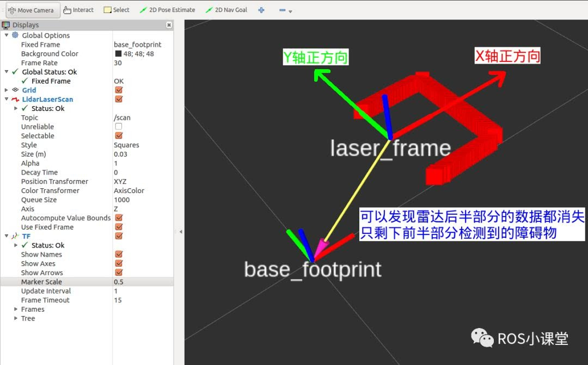Expand the TF Status: Ok row
The image size is (588, 365).
pyautogui.click(x=16, y=245)
